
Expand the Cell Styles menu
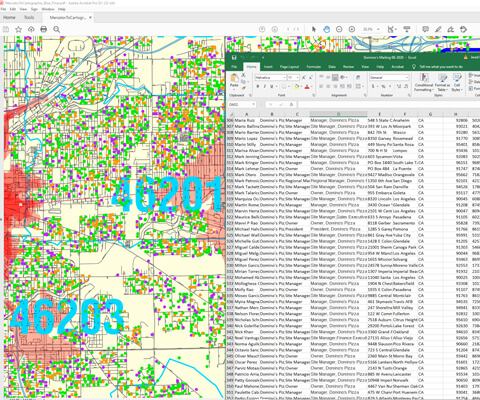(457, 83)
